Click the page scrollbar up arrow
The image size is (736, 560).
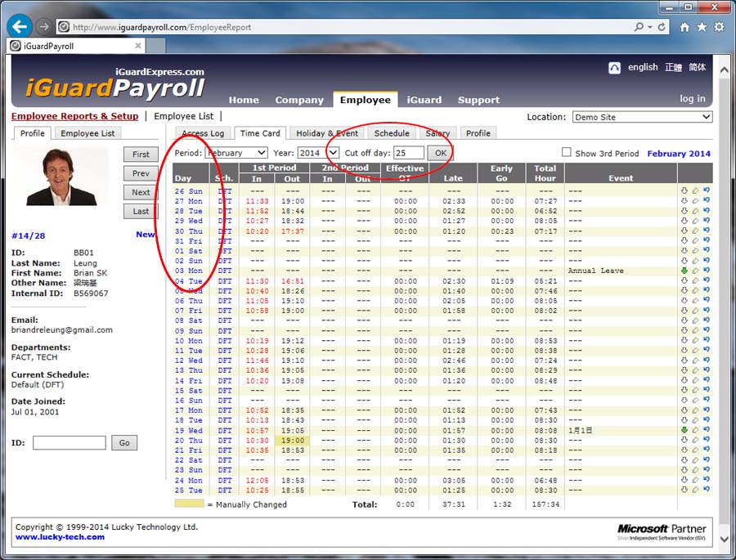[x=725, y=70]
